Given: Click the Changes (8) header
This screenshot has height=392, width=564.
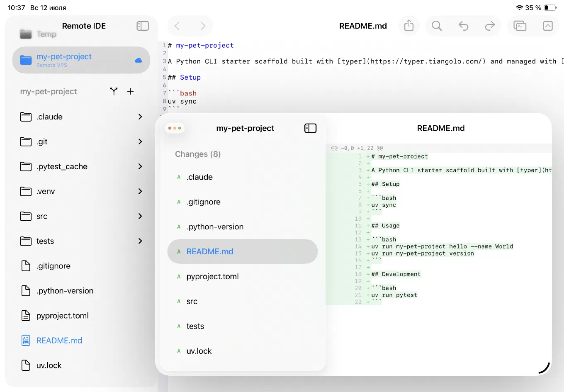Looking at the screenshot, I should pyautogui.click(x=198, y=154).
